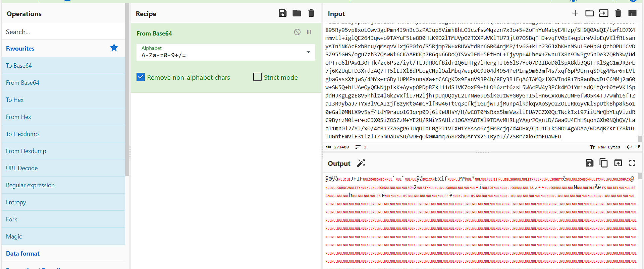Enable Strict mode checkbox
644x269 pixels.
(x=258, y=77)
